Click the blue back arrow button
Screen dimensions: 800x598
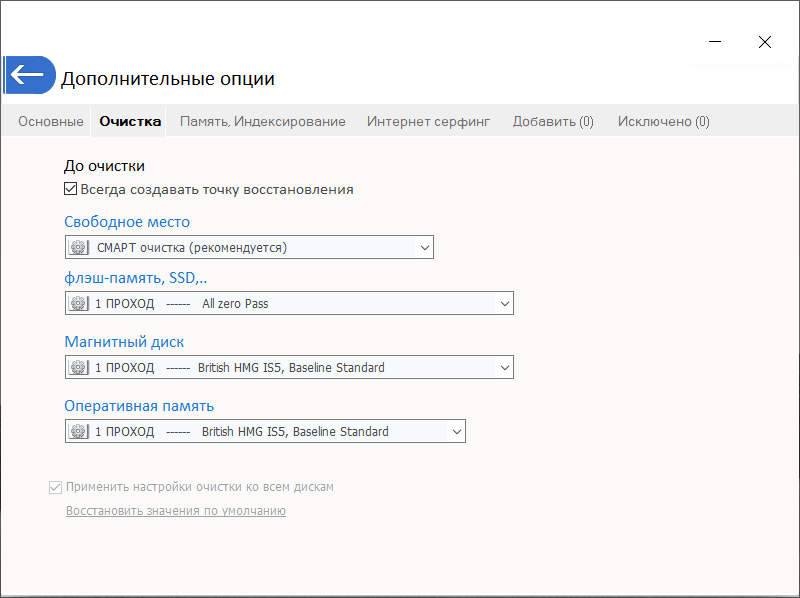pos(28,75)
